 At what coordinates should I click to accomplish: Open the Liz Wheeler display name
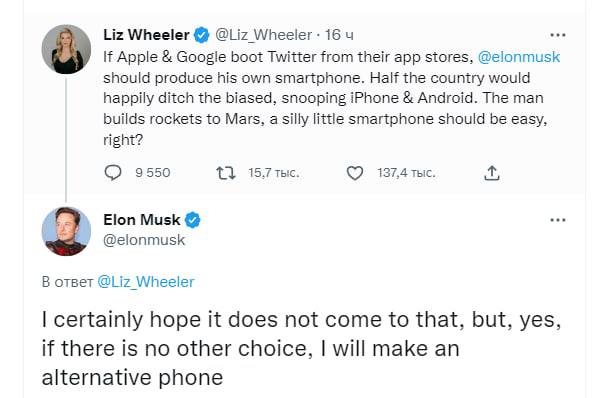click(x=146, y=35)
